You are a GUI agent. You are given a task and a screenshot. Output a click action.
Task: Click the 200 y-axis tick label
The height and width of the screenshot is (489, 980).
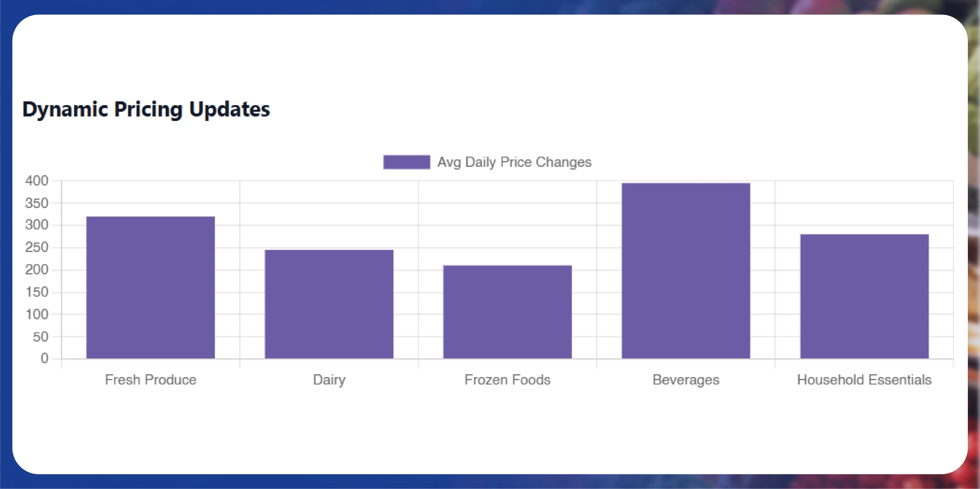coord(37,270)
